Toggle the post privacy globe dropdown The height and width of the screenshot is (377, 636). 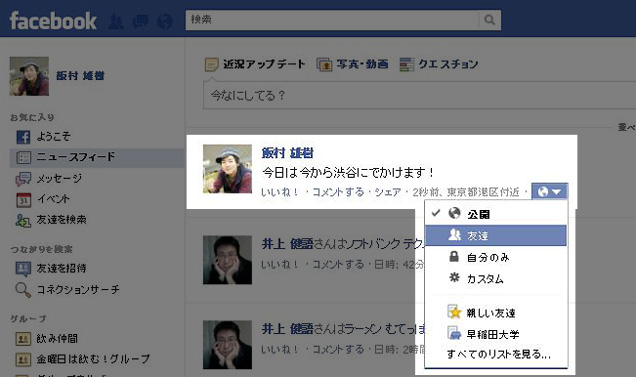(549, 192)
